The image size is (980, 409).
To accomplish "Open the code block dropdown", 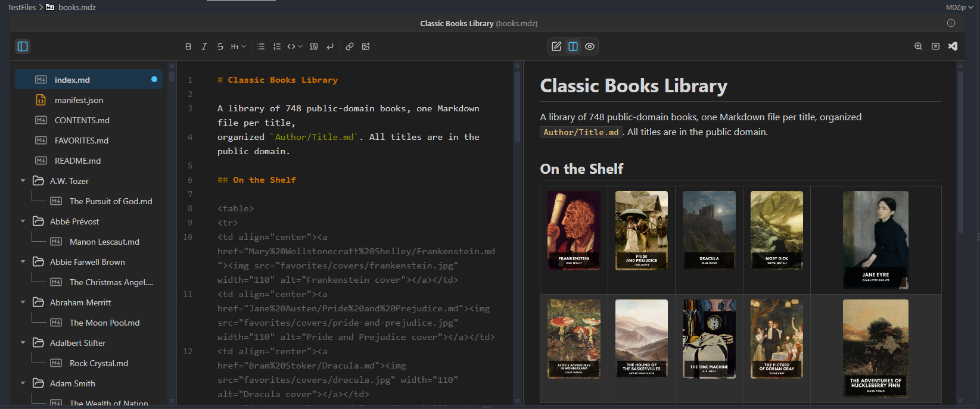I will 295,46.
